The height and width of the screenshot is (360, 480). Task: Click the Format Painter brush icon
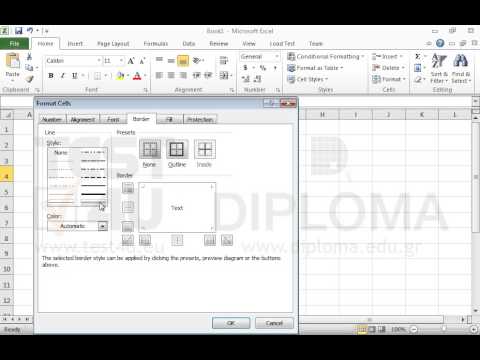click(x=29, y=79)
